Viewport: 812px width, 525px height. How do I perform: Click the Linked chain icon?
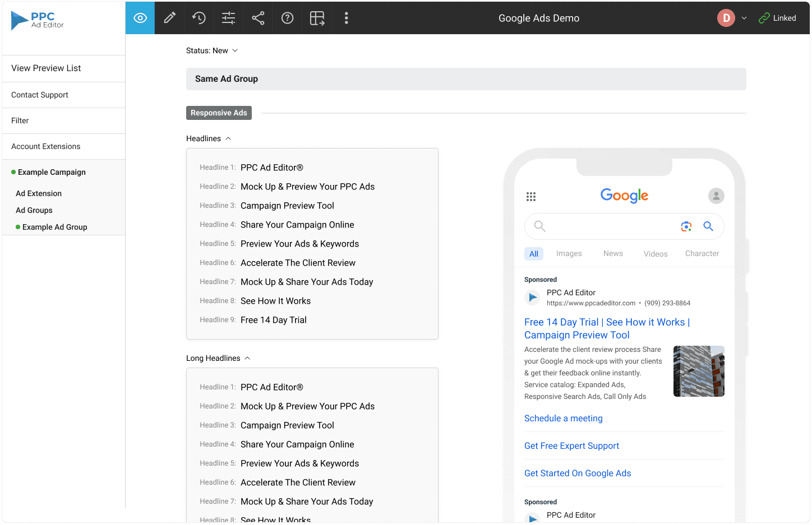(x=764, y=18)
